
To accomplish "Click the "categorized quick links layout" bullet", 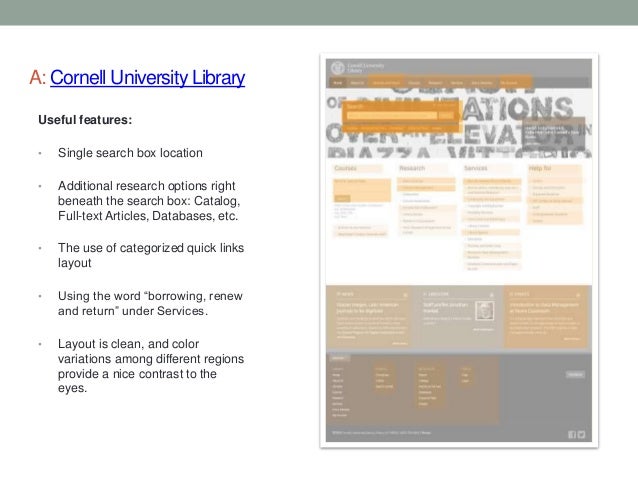I will click(151, 255).
